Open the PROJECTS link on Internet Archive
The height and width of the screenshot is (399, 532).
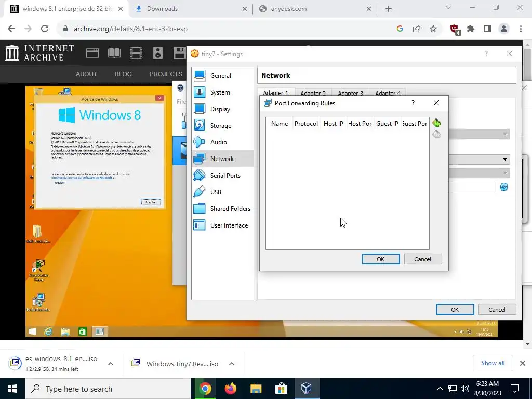tap(166, 74)
